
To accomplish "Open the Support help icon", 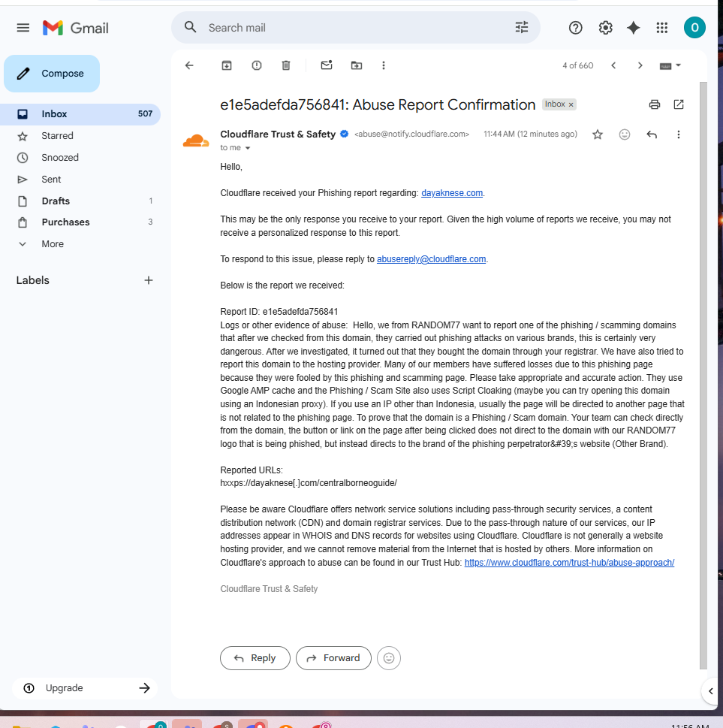I will point(575,28).
